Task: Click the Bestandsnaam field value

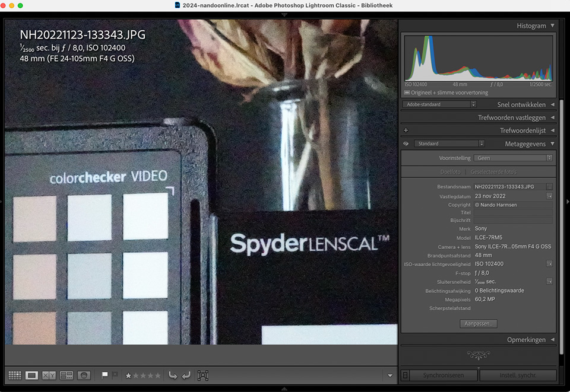Action: (x=509, y=187)
